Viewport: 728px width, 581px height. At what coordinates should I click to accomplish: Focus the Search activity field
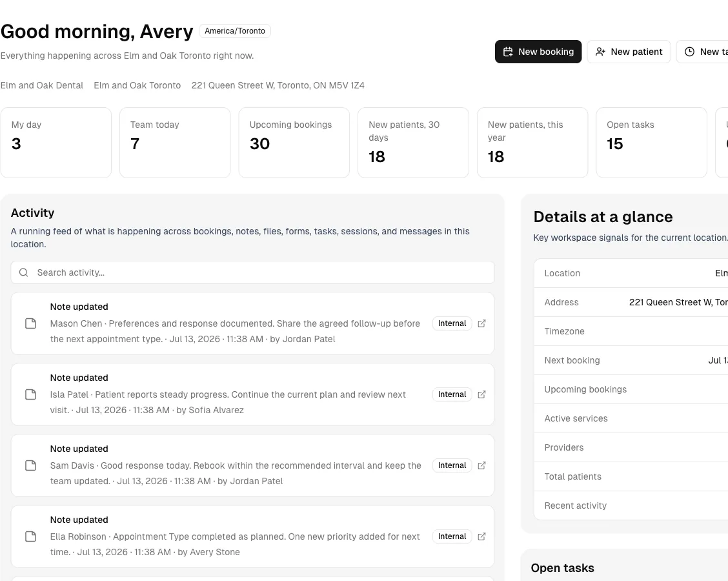click(x=252, y=272)
